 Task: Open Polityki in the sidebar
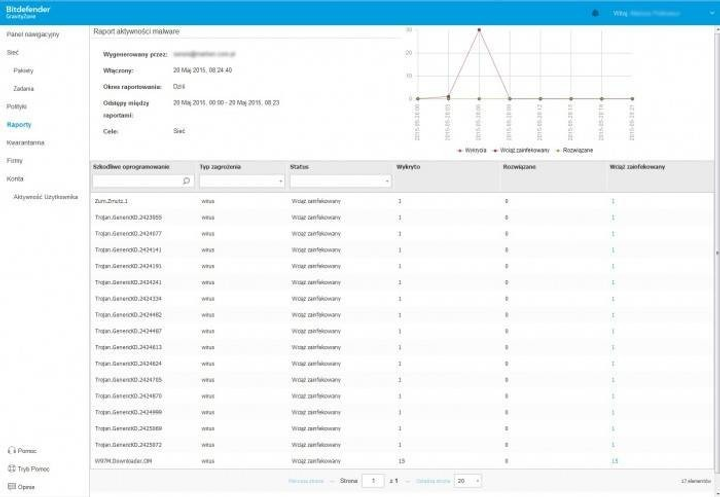pos(17,107)
